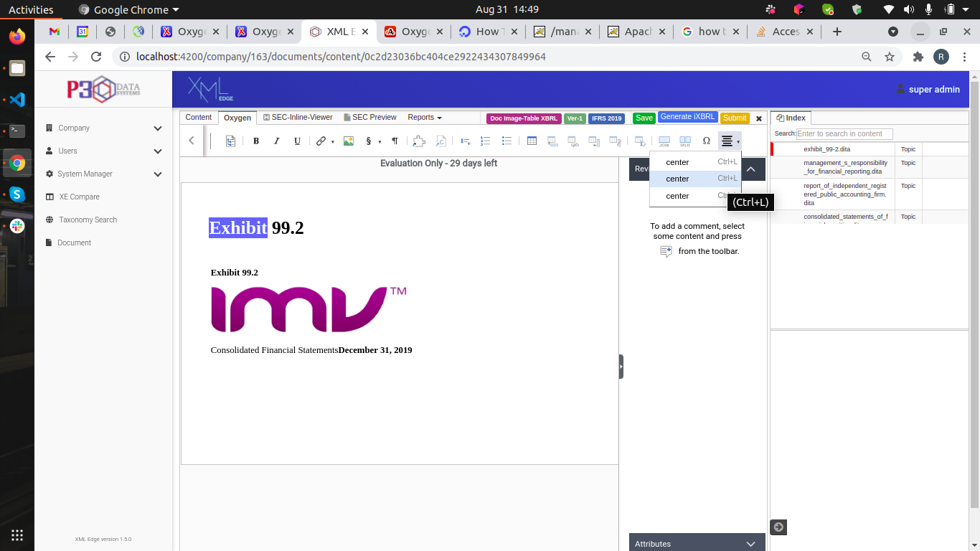
Task: Click the numbered list icon
Action: click(x=486, y=141)
